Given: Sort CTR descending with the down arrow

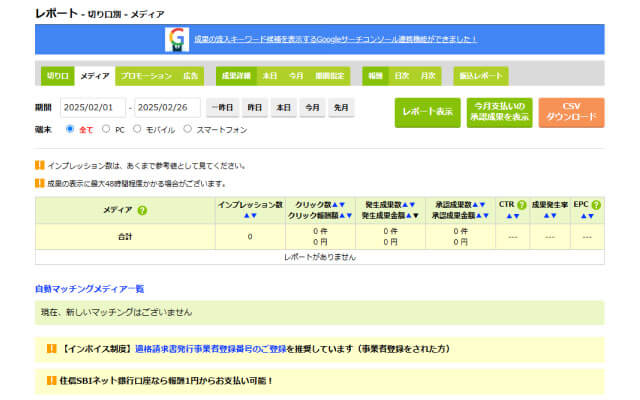Looking at the screenshot, I should click(516, 216).
